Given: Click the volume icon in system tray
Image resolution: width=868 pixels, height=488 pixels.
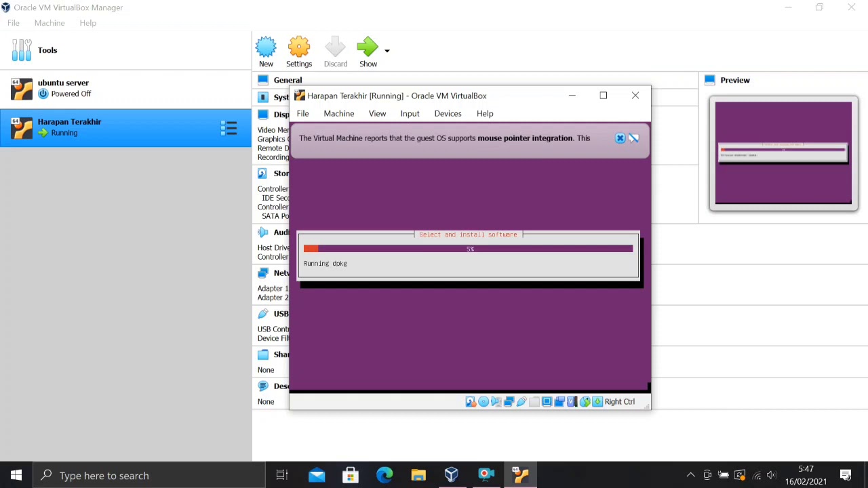Looking at the screenshot, I should click(772, 475).
